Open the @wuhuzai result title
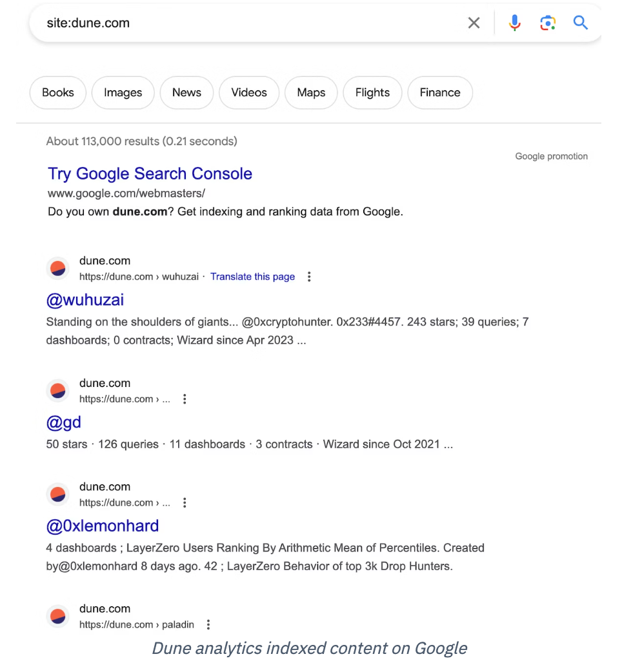 [85, 300]
